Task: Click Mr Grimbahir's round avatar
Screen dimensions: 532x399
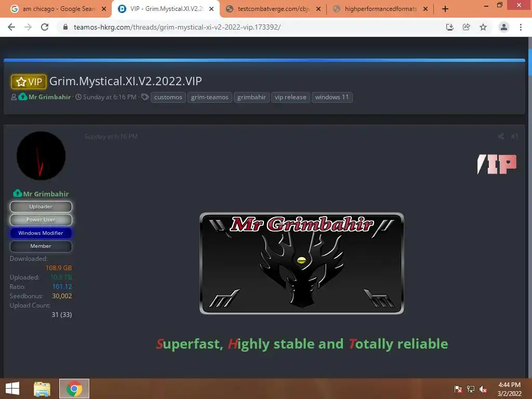Action: 41,156
